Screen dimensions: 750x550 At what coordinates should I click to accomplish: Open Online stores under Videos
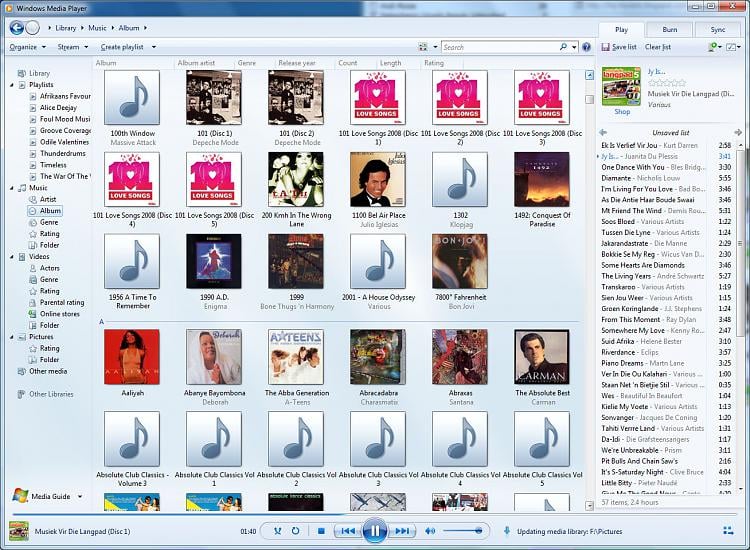[60, 314]
